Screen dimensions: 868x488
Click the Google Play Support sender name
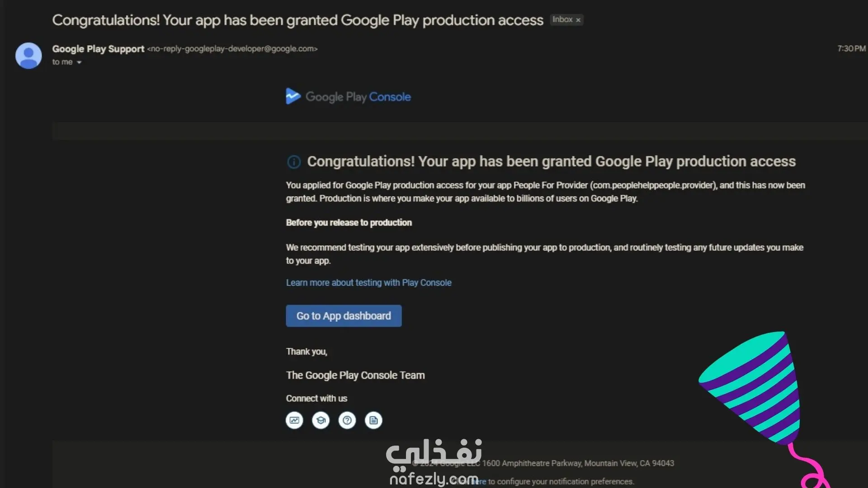pos(98,49)
